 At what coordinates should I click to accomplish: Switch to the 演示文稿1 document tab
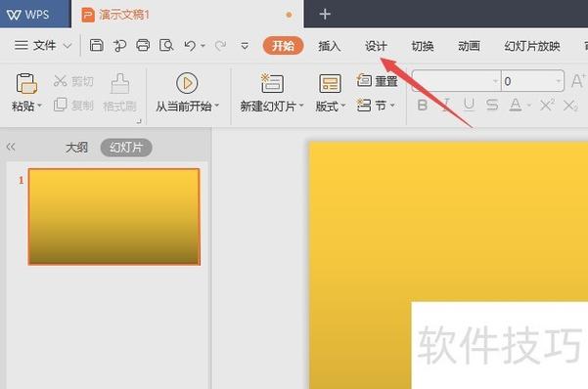click(188, 15)
